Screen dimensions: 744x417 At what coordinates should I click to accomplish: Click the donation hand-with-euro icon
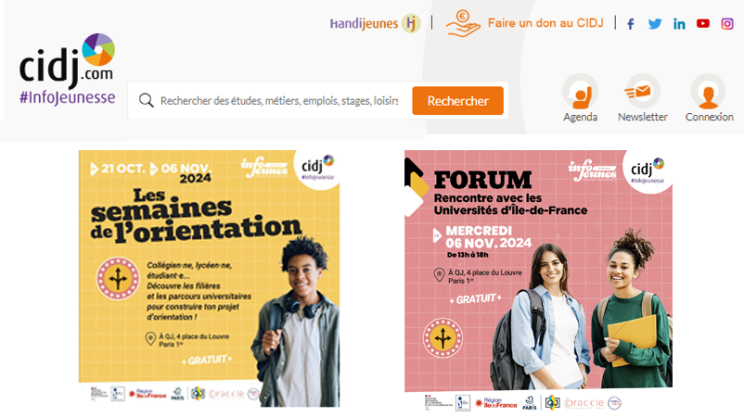[463, 24]
